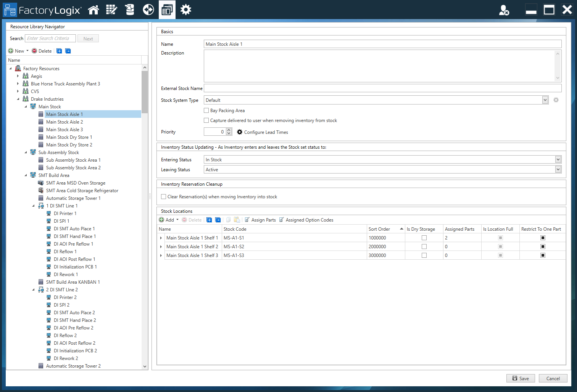
Task: Enable the Bay Packing Area checkbox
Action: click(206, 110)
